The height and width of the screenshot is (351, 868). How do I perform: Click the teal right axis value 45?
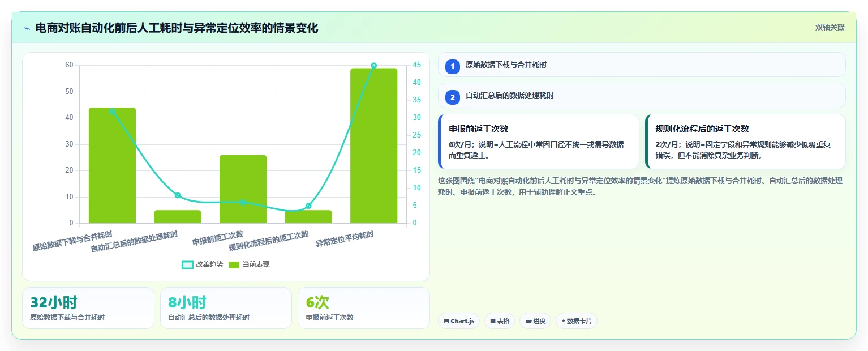click(416, 65)
